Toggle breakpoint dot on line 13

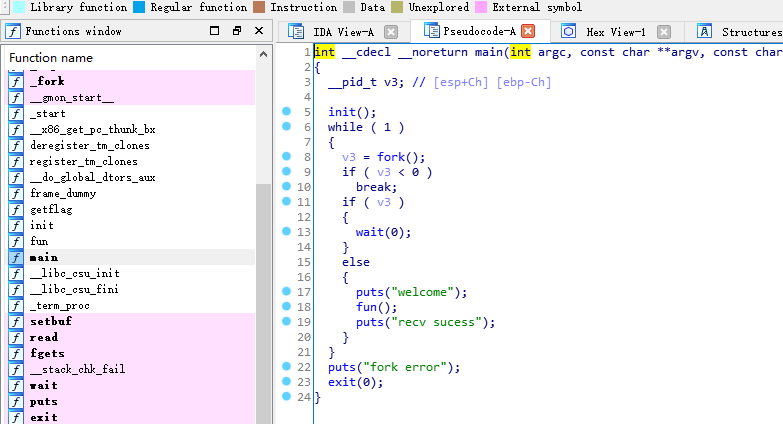tap(286, 231)
